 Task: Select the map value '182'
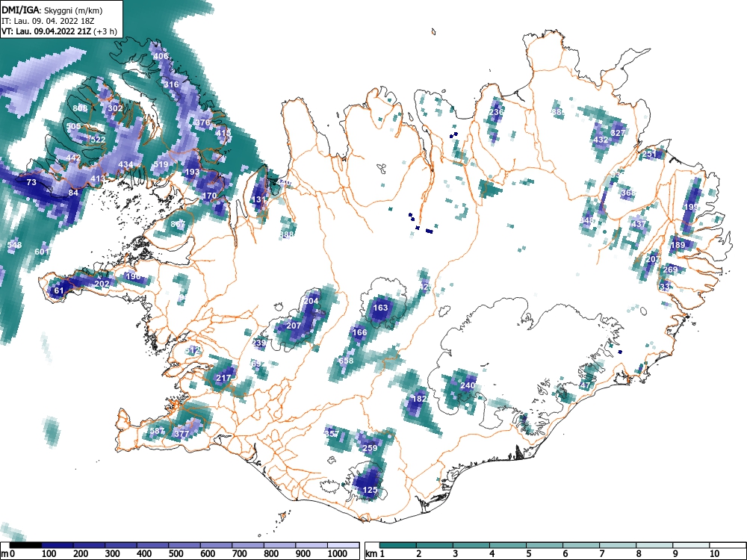tap(419, 399)
